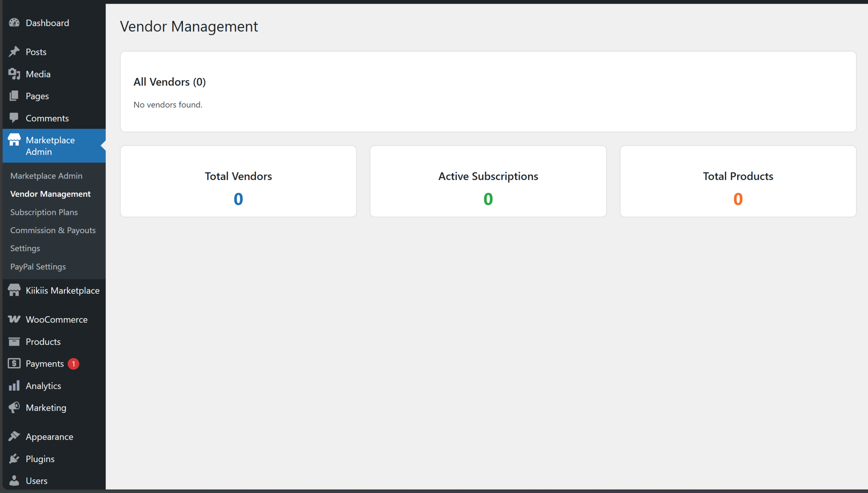Go to the Posts menu

click(x=54, y=52)
